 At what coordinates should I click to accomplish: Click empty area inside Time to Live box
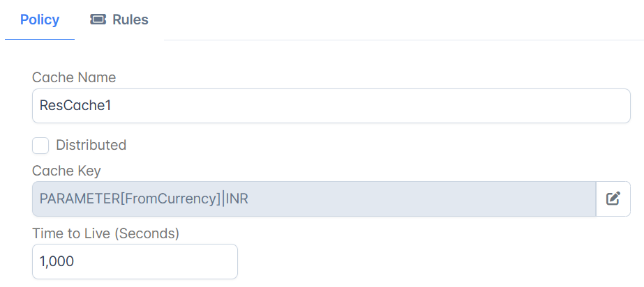(x=156, y=262)
